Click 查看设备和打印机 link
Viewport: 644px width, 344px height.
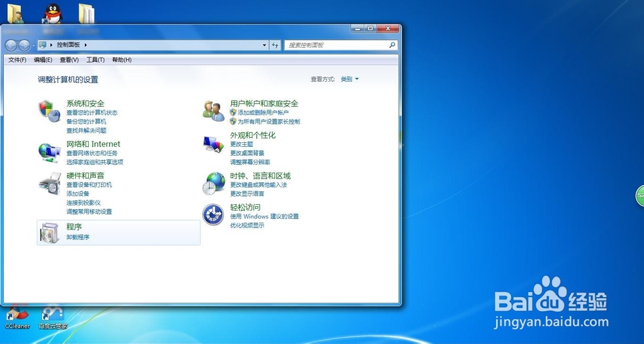tap(89, 184)
